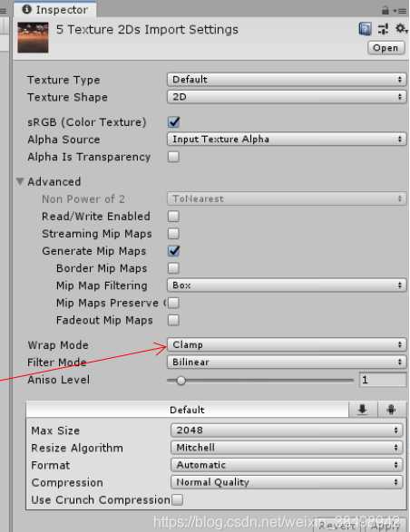The height and width of the screenshot is (532, 410).
Task: Disable Generate Mip Maps checkbox
Action: pos(173,251)
